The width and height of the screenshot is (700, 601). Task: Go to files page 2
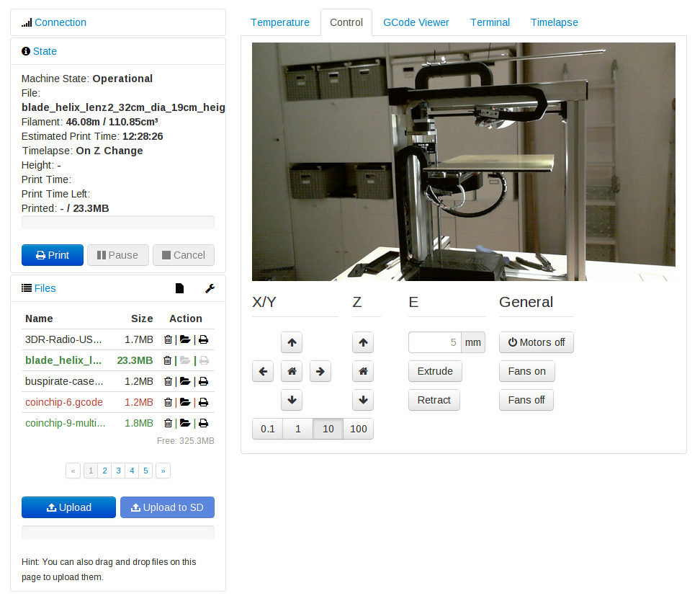(x=104, y=471)
